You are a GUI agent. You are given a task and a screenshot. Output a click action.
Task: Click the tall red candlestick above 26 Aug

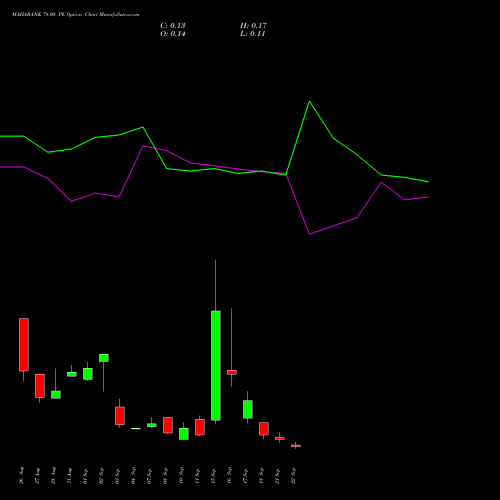[x=24, y=344]
